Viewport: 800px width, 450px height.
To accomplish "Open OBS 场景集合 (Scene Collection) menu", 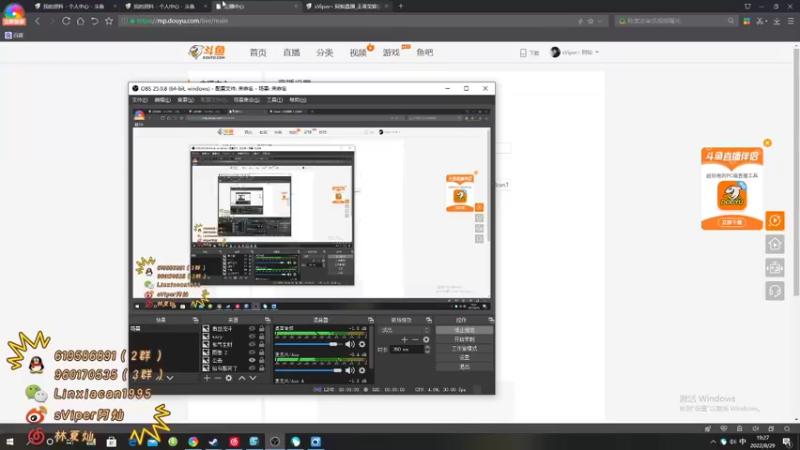I will point(246,100).
